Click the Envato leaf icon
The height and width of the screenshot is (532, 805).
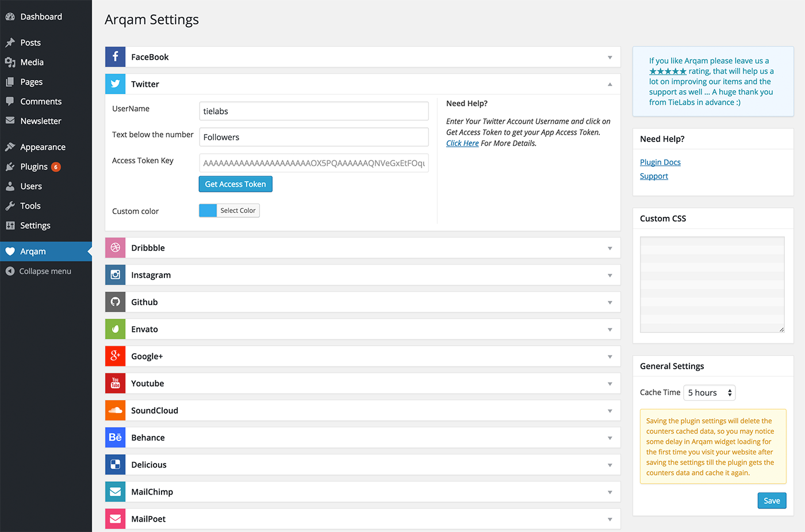click(x=115, y=329)
